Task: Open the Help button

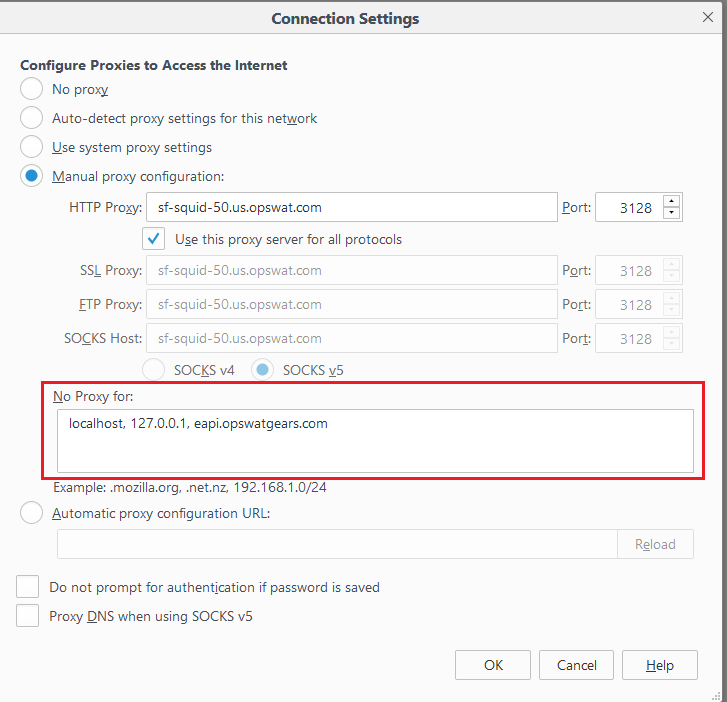Action: [x=660, y=665]
